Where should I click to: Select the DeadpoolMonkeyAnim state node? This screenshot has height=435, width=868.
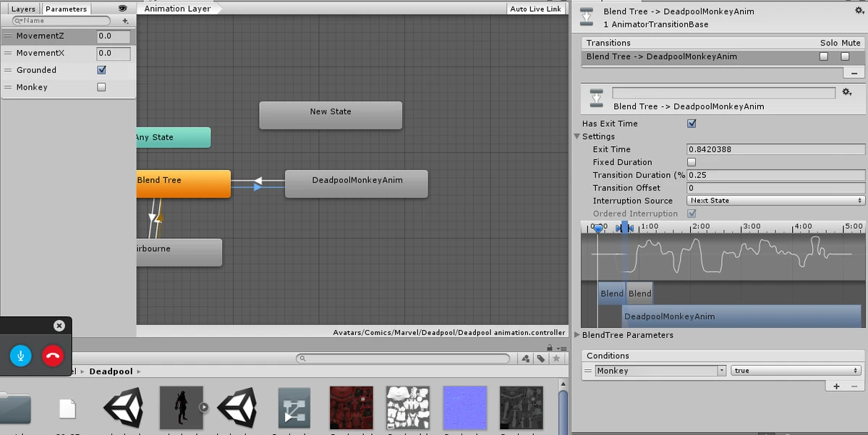[357, 184]
